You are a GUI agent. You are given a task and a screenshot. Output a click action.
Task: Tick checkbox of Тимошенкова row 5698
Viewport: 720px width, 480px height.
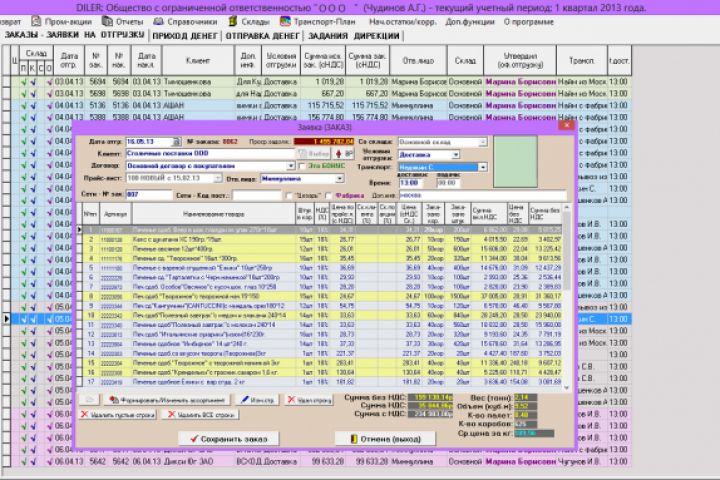coord(6,94)
